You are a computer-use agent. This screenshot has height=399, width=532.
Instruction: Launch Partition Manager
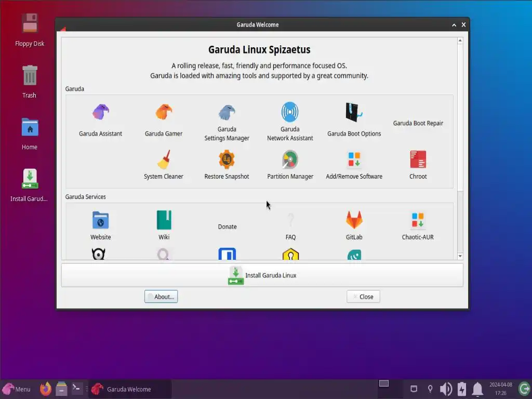pos(290,165)
